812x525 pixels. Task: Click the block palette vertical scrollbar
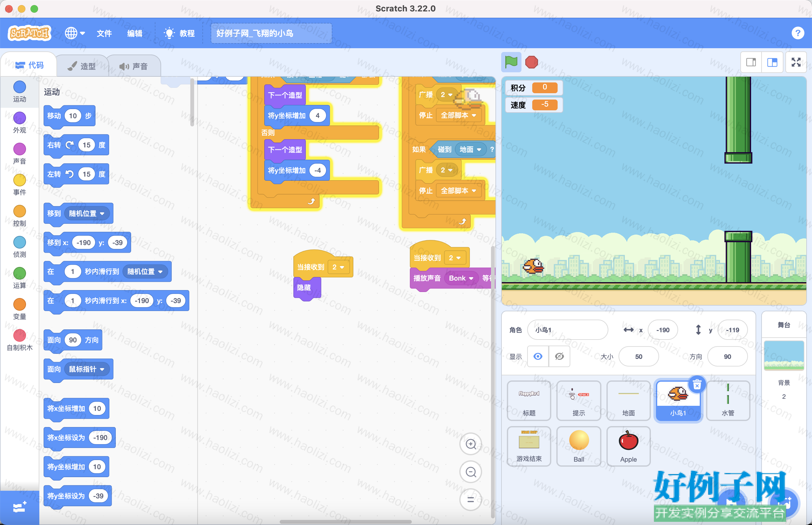tap(192, 102)
